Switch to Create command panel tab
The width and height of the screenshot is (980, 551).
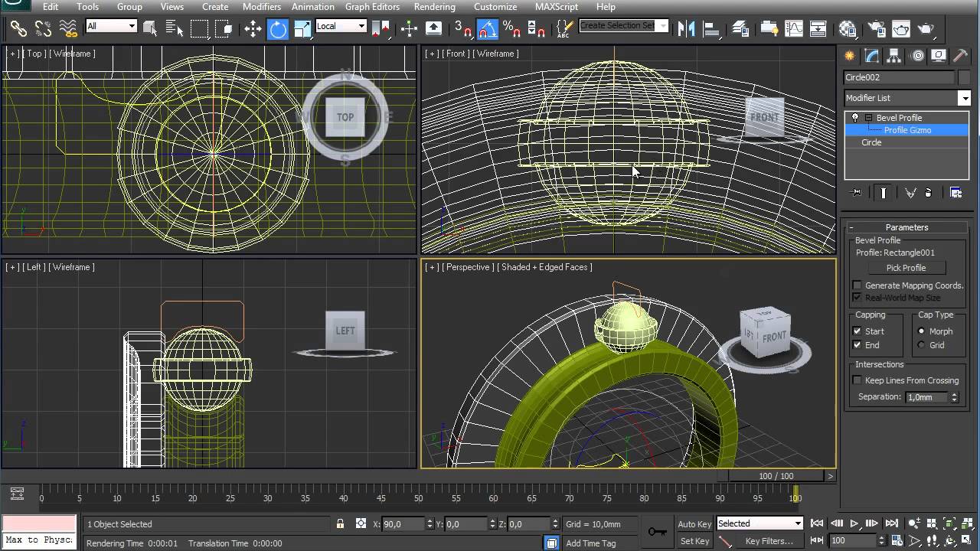(x=849, y=56)
